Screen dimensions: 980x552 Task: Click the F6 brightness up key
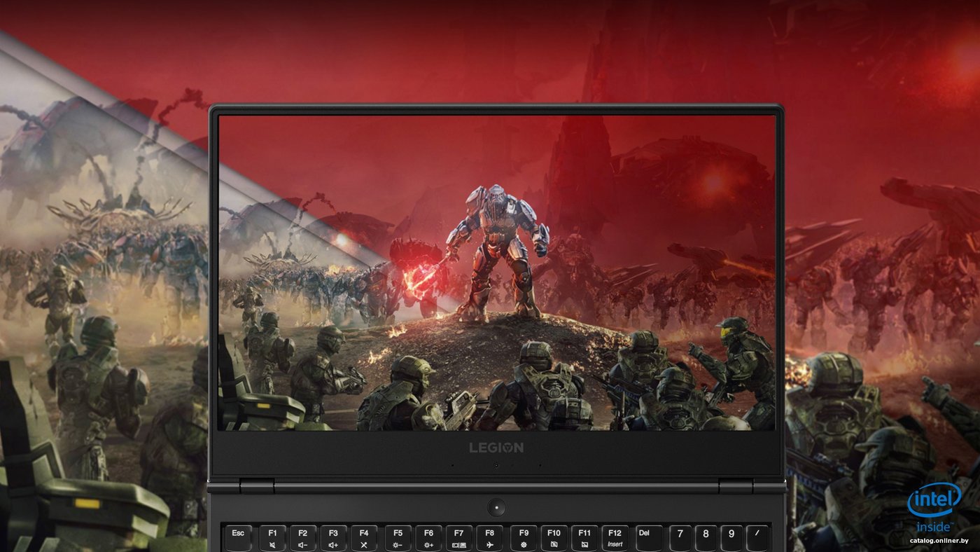pyautogui.click(x=428, y=538)
